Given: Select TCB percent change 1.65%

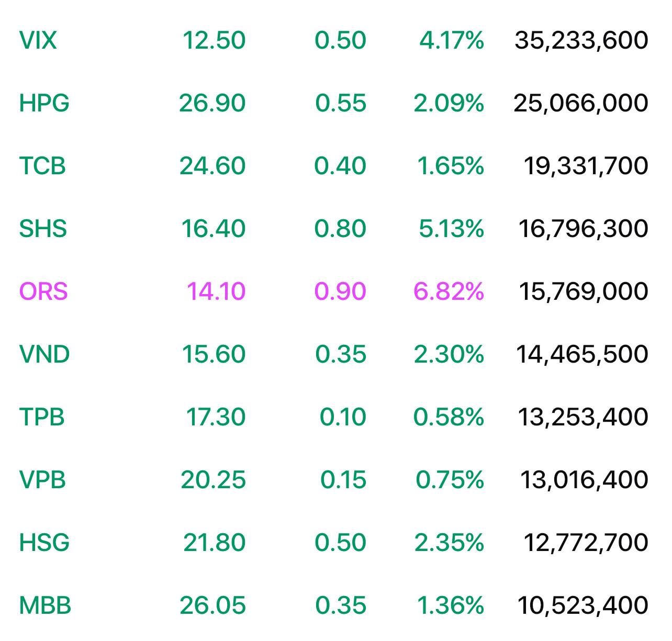Looking at the screenshot, I should (451, 166).
